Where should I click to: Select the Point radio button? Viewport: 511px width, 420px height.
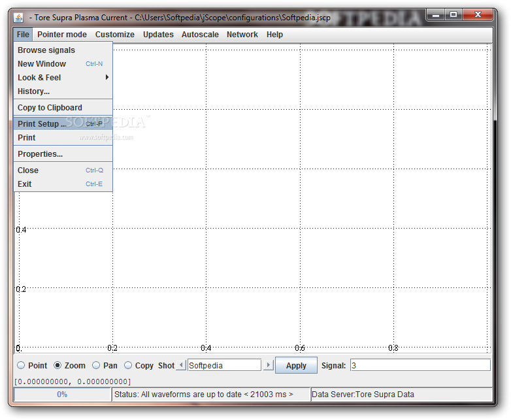coord(21,366)
